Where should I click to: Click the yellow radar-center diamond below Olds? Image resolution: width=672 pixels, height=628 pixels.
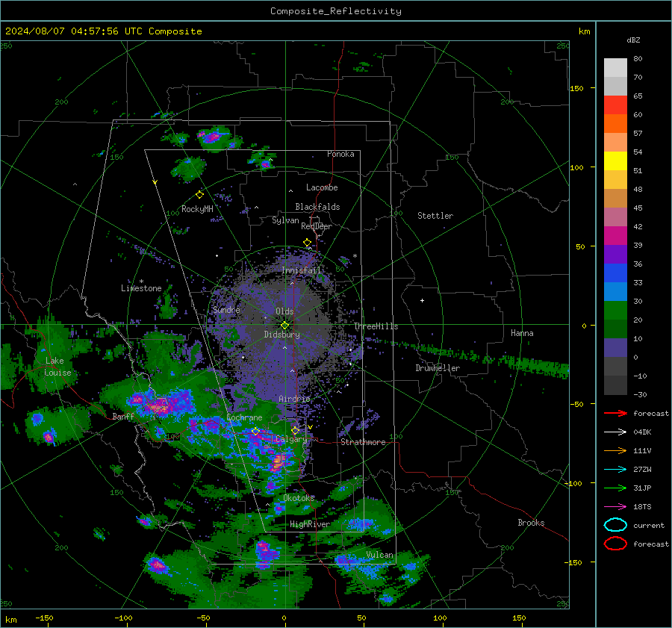[x=284, y=326]
